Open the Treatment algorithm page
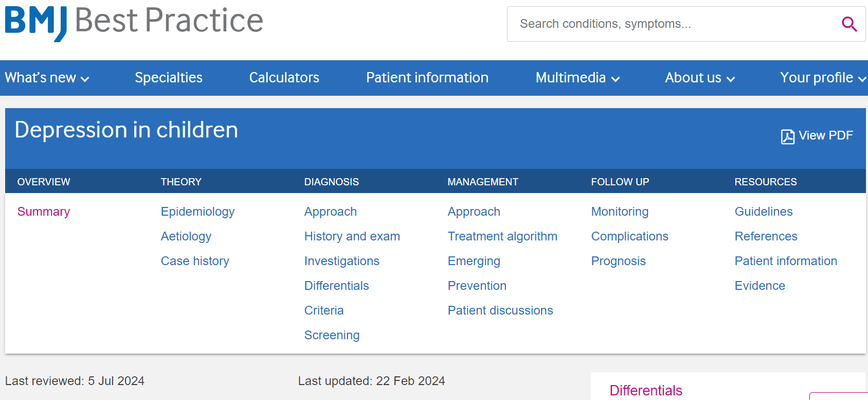This screenshot has width=868, height=400. coord(502,236)
